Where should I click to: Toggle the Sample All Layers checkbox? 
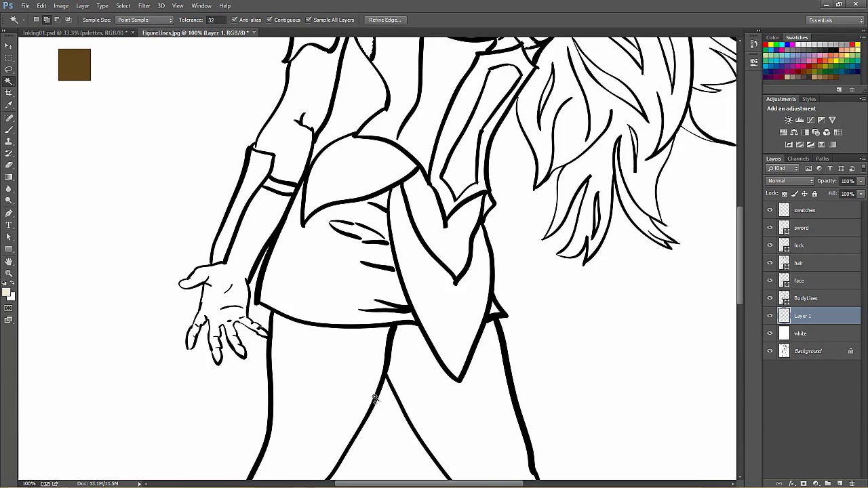tap(309, 20)
